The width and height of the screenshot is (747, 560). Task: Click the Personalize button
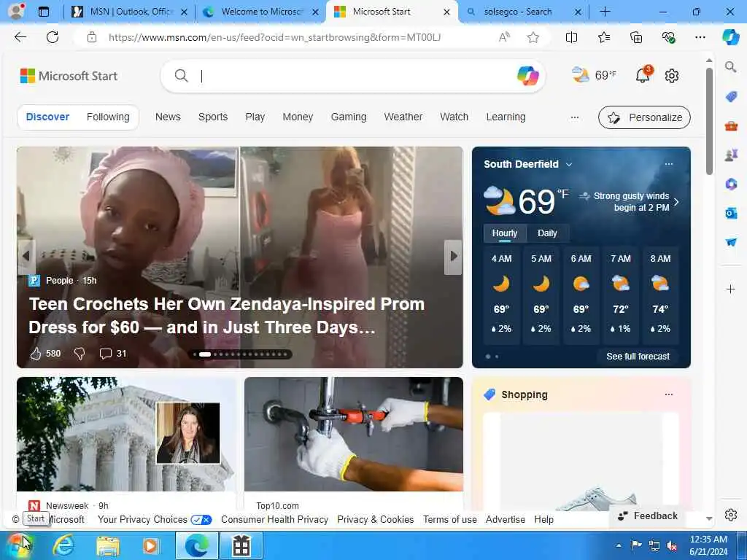[x=644, y=117]
